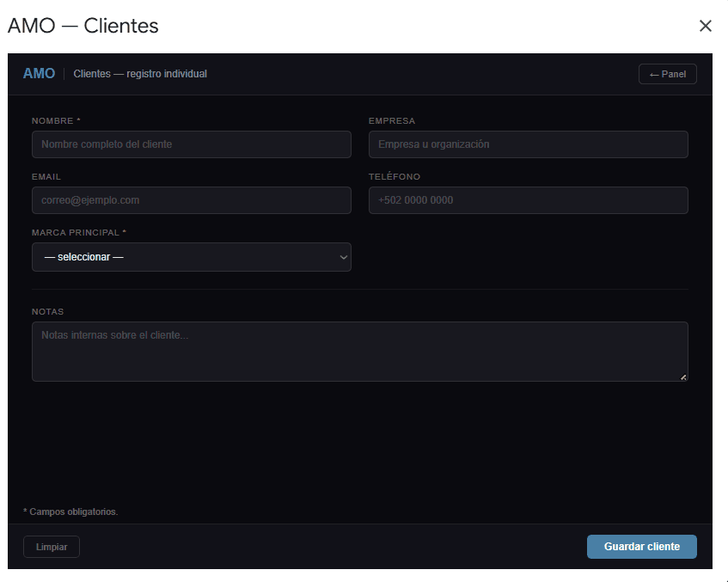
Task: Open the Marca principal dropdown
Action: [192, 257]
